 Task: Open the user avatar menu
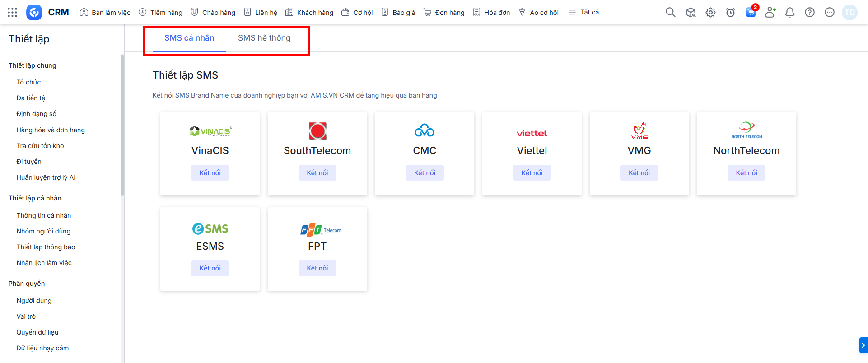coord(849,12)
